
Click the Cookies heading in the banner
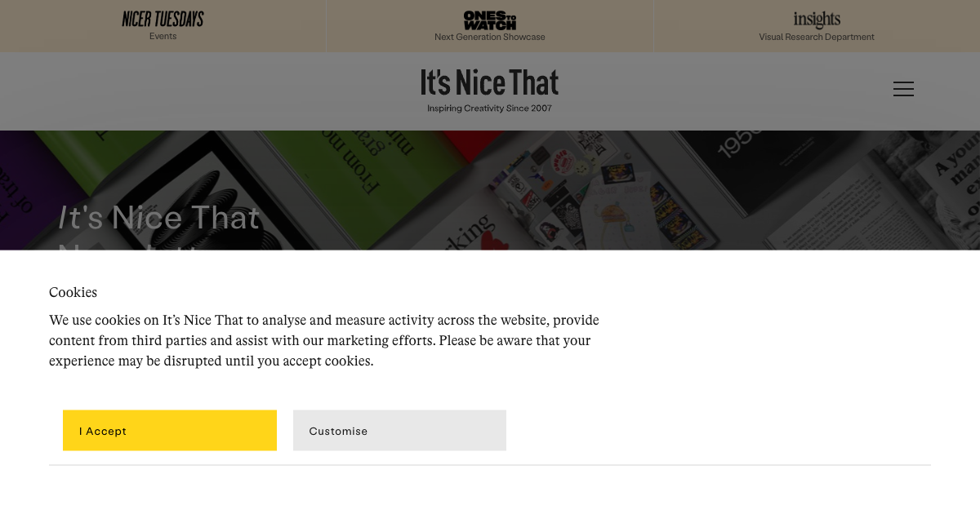73,292
